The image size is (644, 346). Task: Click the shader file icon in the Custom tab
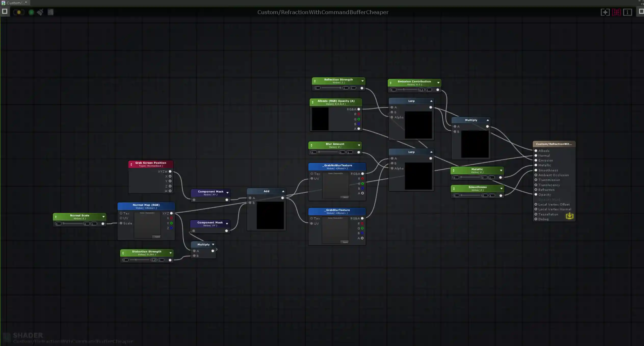click(3, 3)
